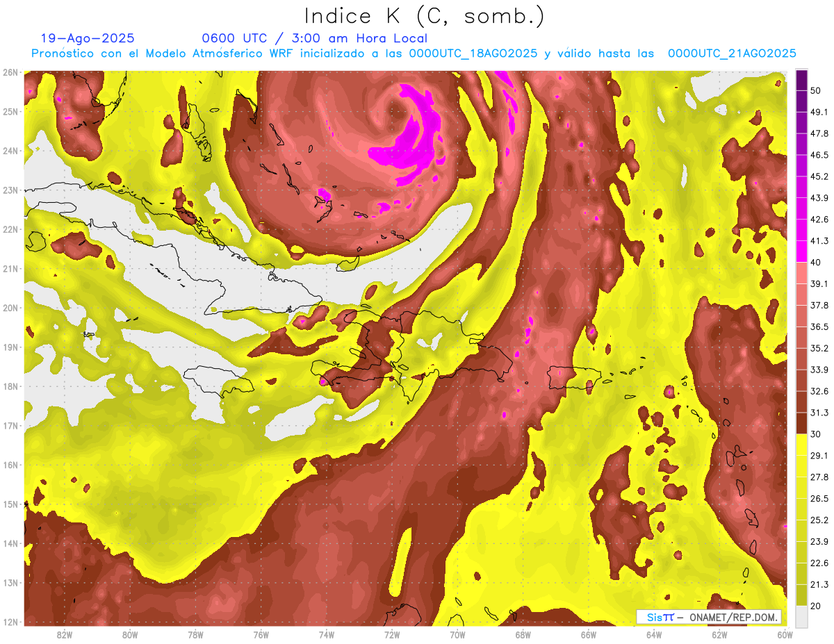Click the 19N latitude label
This screenshot has height=644, width=834.
point(11,347)
